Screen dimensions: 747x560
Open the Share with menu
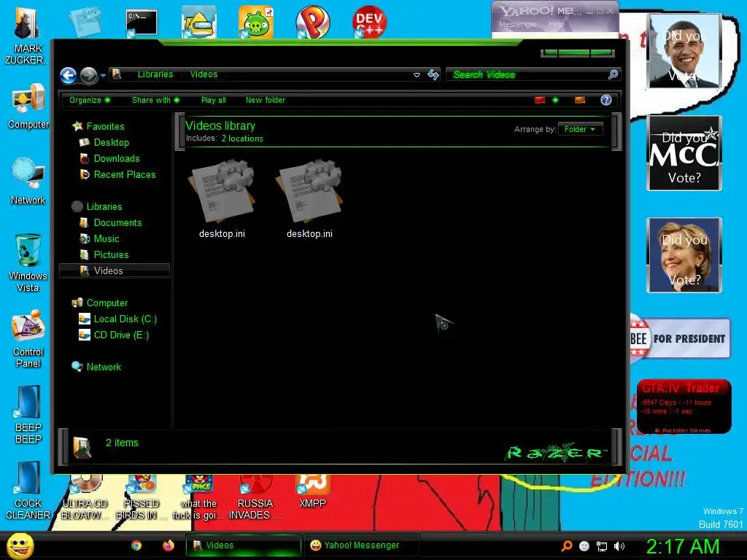click(x=156, y=100)
